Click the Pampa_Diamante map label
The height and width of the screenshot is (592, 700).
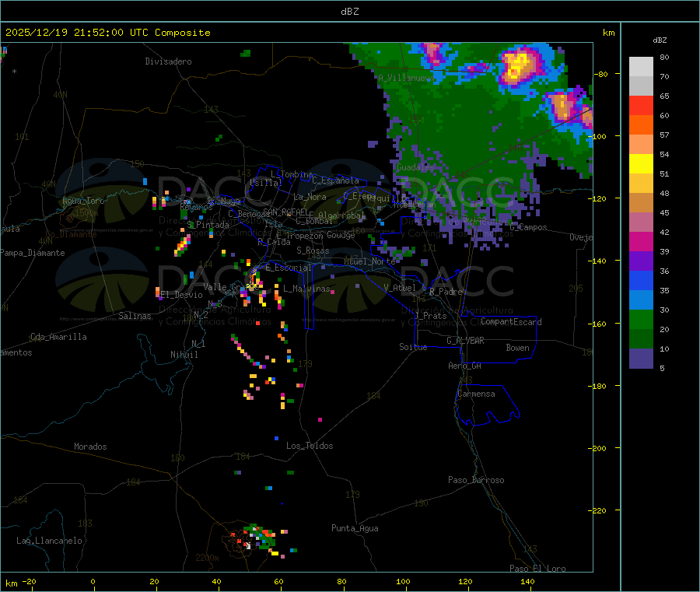33,253
